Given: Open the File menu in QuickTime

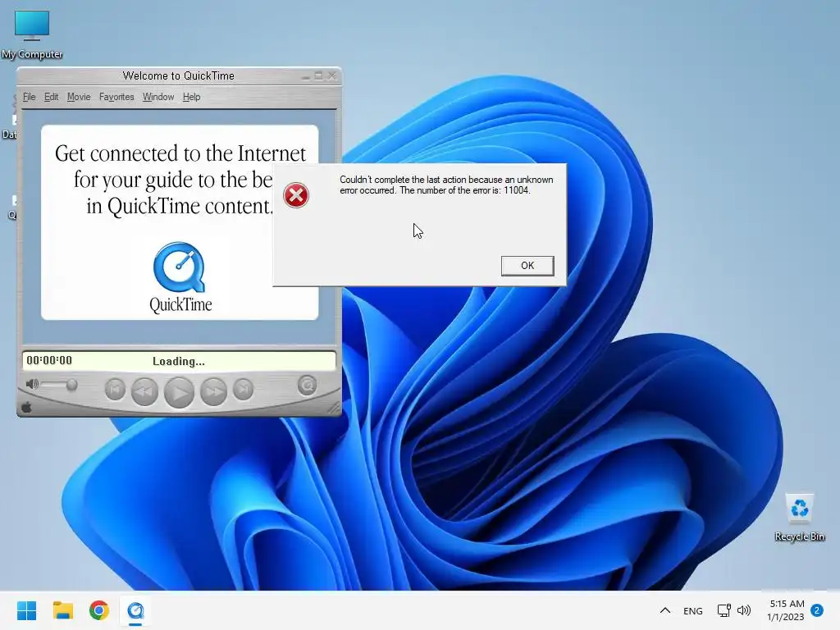Looking at the screenshot, I should click(29, 97).
